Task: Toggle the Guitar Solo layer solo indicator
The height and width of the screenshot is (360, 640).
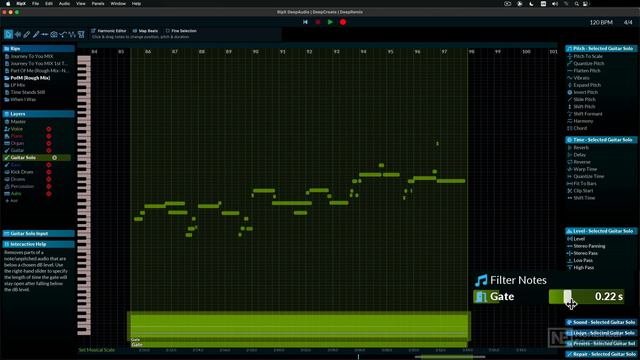Action: 54,158
